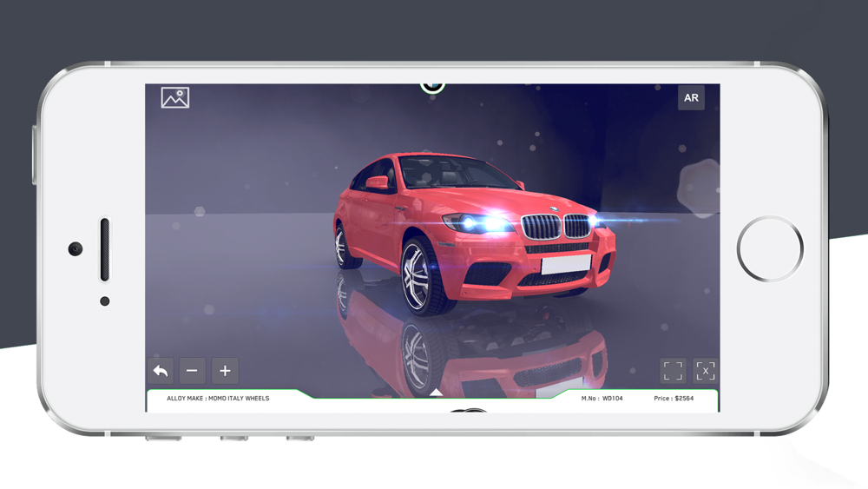Image resolution: width=868 pixels, height=489 pixels.
Task: Expand the bottom panel up arrow
Action: coord(437,393)
